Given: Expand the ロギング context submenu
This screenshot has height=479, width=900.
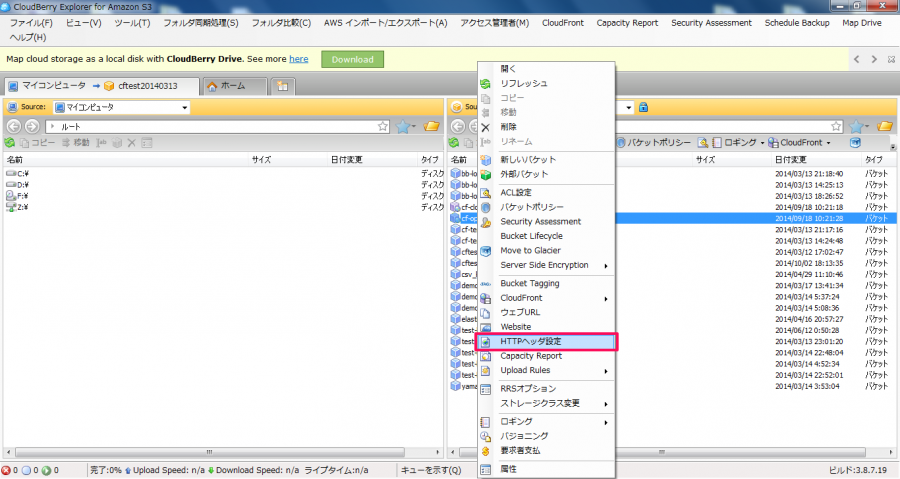Looking at the screenshot, I should click(x=606, y=422).
